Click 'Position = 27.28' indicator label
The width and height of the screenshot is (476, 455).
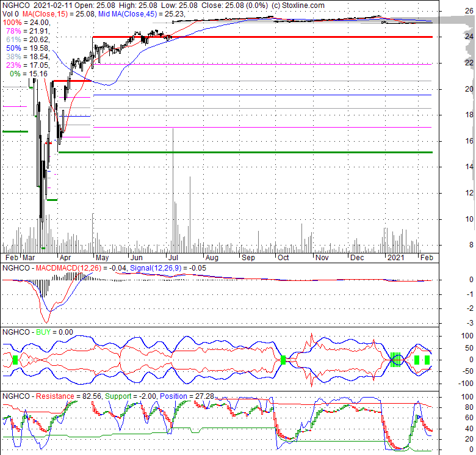[x=187, y=396]
